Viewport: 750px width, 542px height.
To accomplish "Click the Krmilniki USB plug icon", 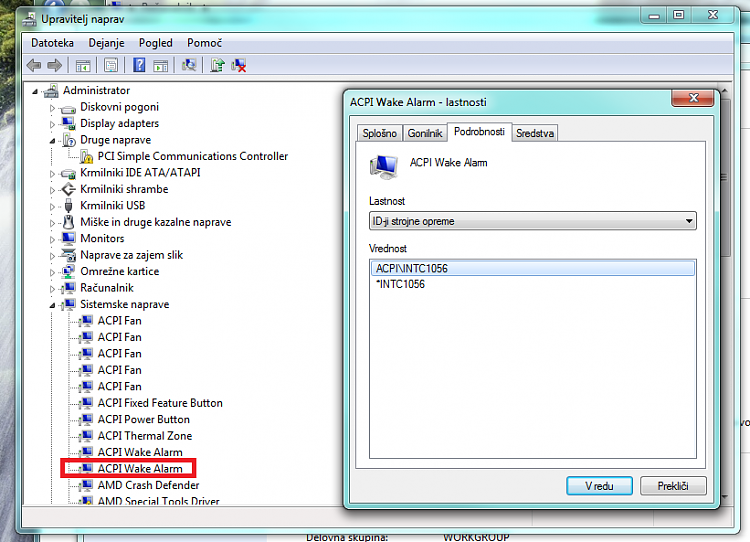I will tap(68, 206).
